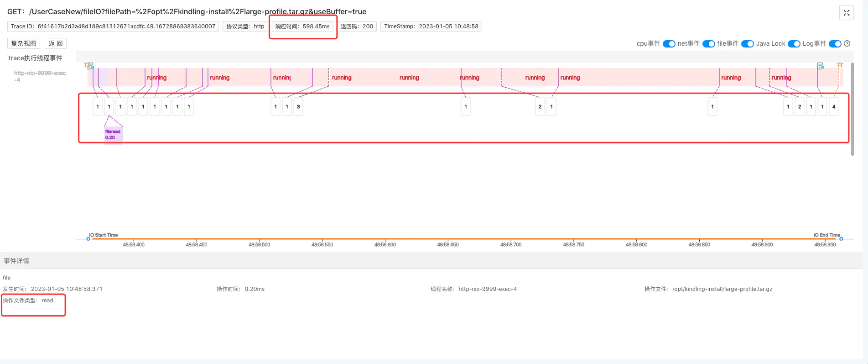This screenshot has height=364, width=868.
Task: Expand the event group box labeled 4
Action: tap(833, 107)
